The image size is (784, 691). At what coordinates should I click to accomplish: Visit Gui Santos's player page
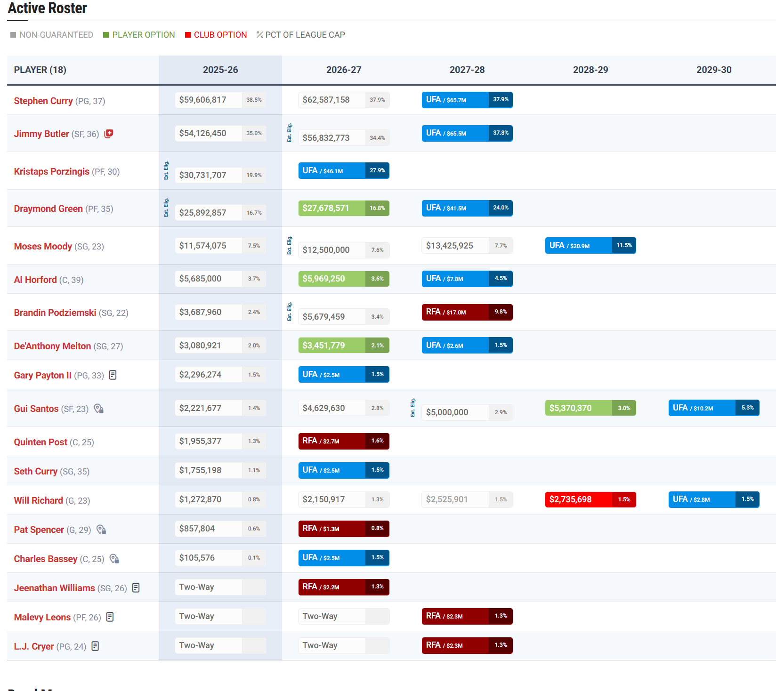(36, 409)
